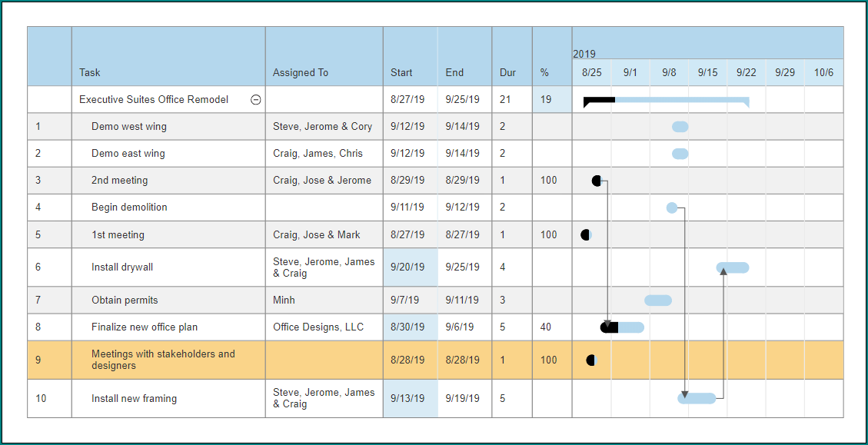Click Install drywall's start date 9/20/19
Viewport: 868px width, 445px height.
pos(411,267)
